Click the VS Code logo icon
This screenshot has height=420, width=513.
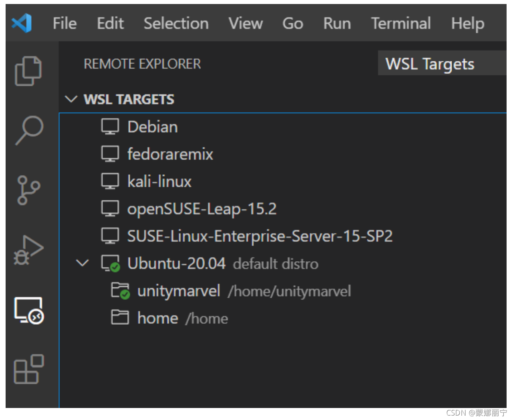(22, 23)
